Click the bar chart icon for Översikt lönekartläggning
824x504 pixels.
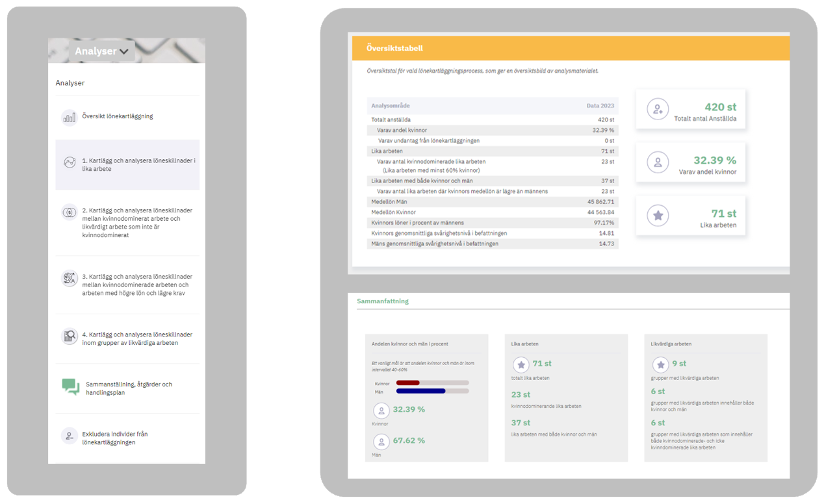point(69,117)
